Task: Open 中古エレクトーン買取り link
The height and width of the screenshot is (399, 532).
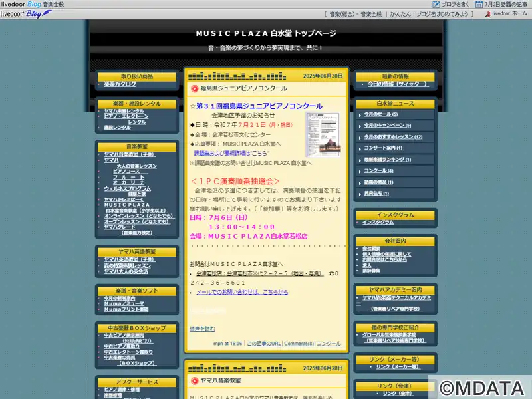Action: pyautogui.click(x=128, y=352)
